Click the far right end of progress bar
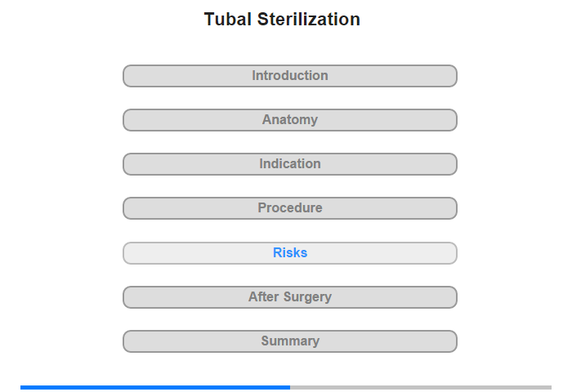 (x=550, y=387)
